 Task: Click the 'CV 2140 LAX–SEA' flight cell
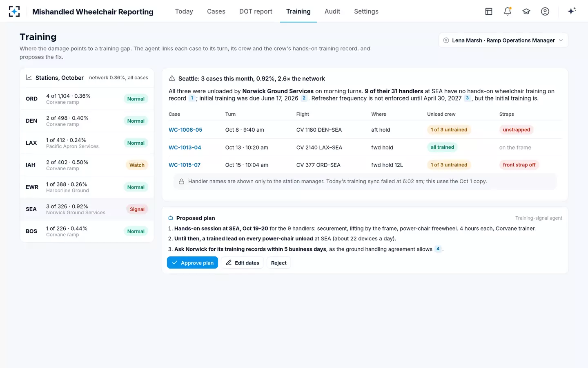319,147
